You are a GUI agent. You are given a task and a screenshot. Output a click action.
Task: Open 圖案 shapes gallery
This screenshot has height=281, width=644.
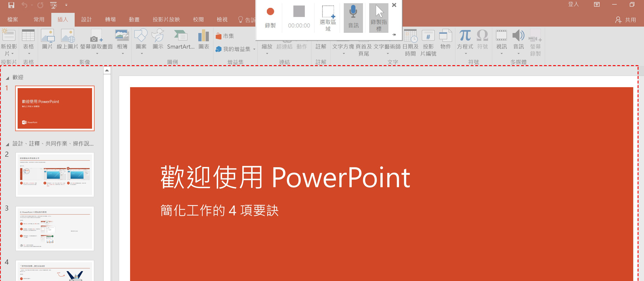[x=141, y=41]
